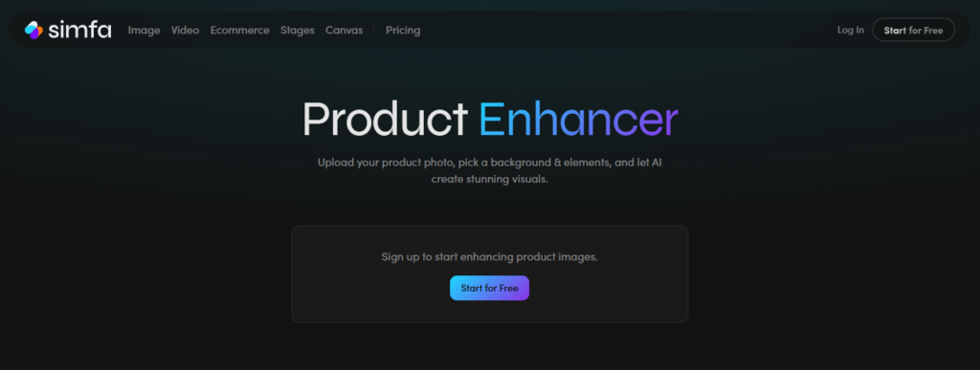Click the 'Sign up to start enhancing product images.' text
980x370 pixels.
489,257
